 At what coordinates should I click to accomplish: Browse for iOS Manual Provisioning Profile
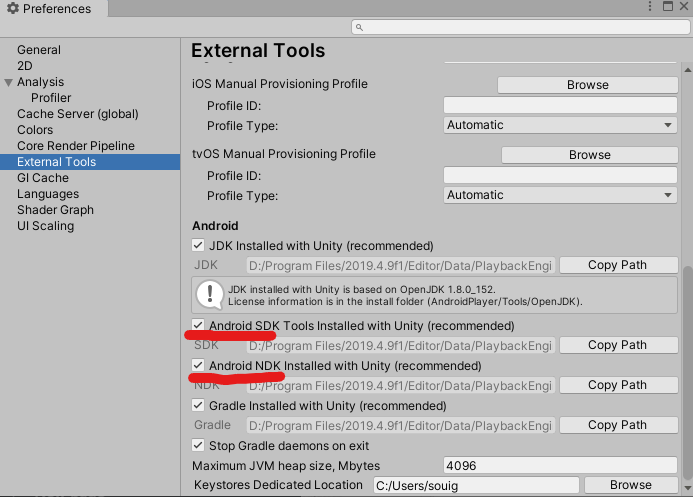click(588, 85)
